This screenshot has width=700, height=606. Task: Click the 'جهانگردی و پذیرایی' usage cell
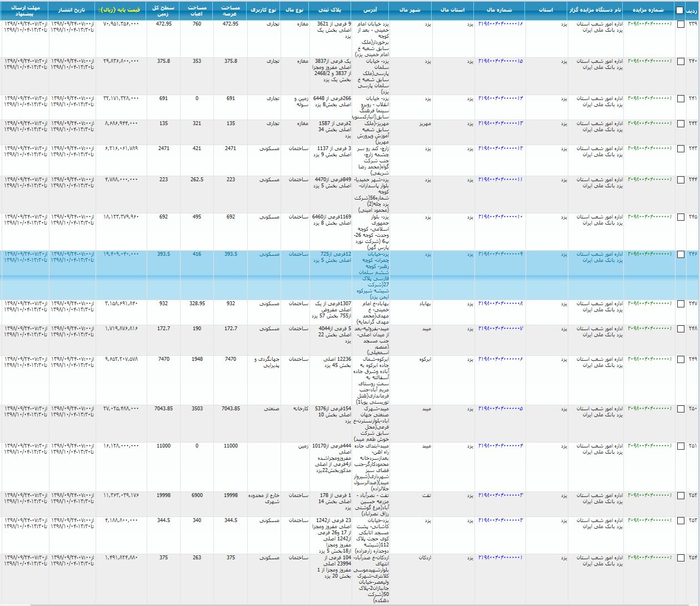pyautogui.click(x=264, y=362)
